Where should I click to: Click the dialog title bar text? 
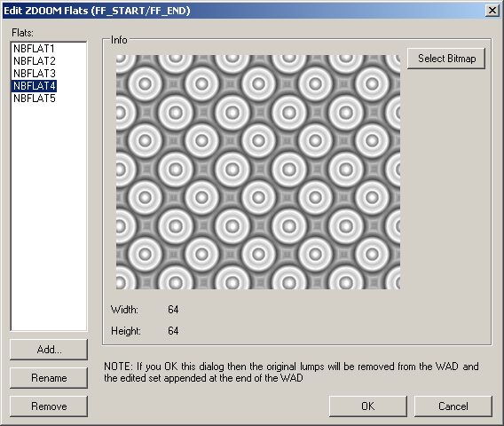click(97, 11)
